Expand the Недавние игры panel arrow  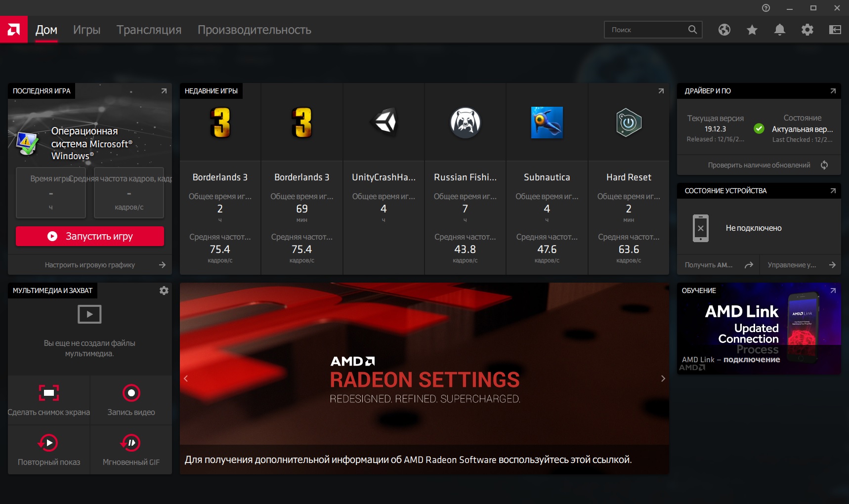pos(661,91)
